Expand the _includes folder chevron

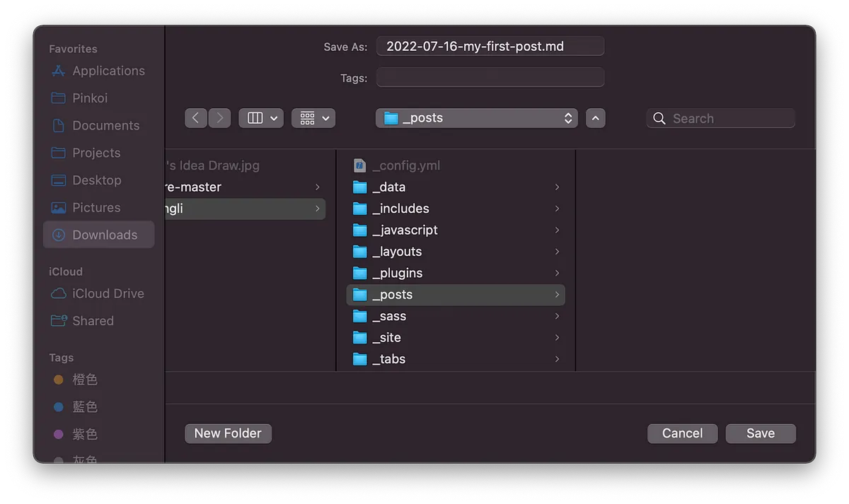click(557, 209)
